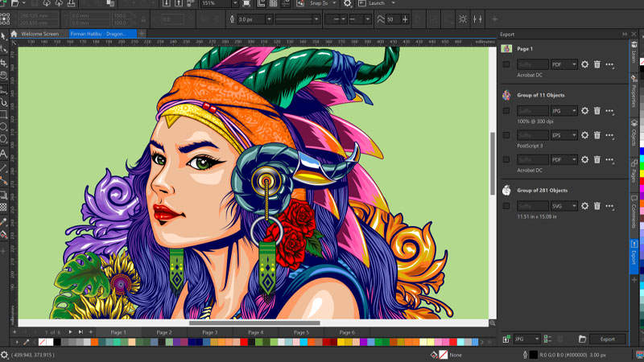Image resolution: width=644 pixels, height=362 pixels.
Task: Tick the SVG export checkbox for Group of 281 Objects
Action: click(x=506, y=206)
